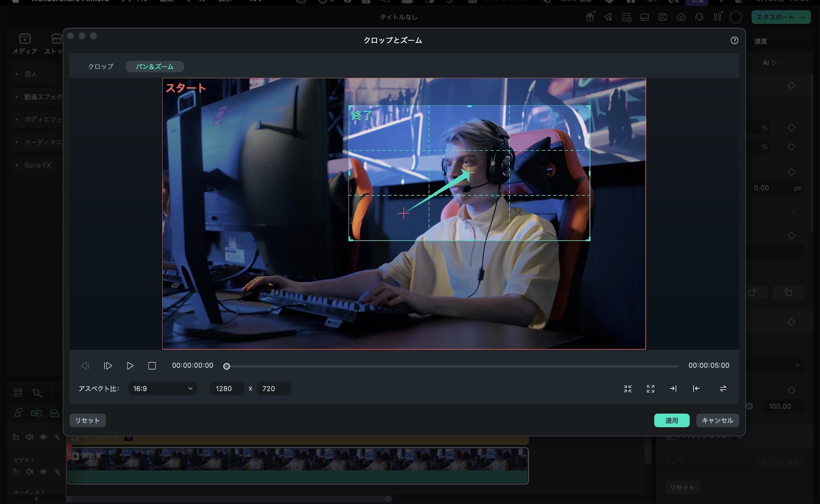Click the dialog リセット button
Viewport: 820px width, 504px height.
87,420
